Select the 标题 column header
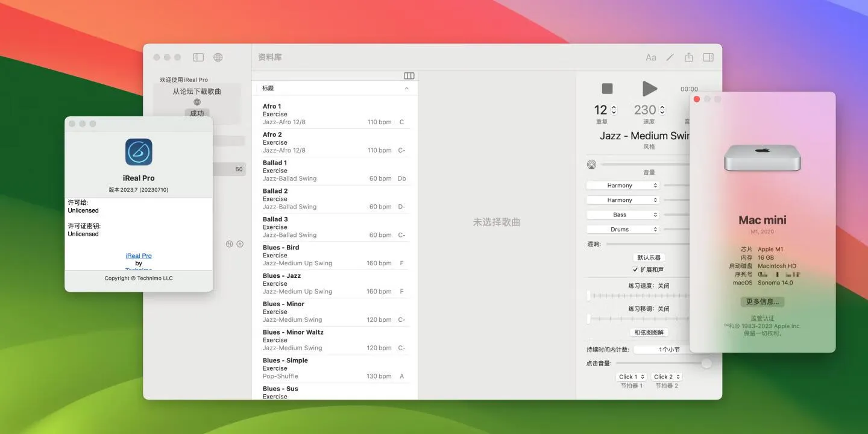868x434 pixels. 334,88
